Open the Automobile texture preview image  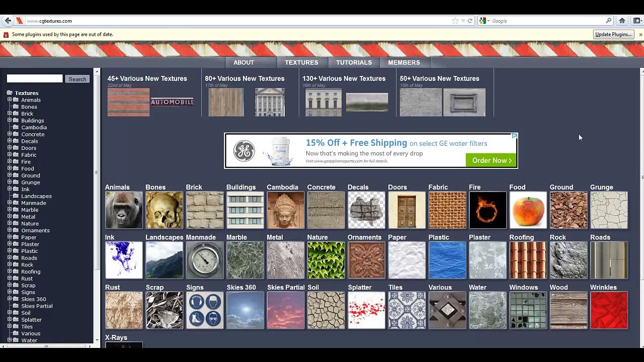pyautogui.click(x=172, y=102)
